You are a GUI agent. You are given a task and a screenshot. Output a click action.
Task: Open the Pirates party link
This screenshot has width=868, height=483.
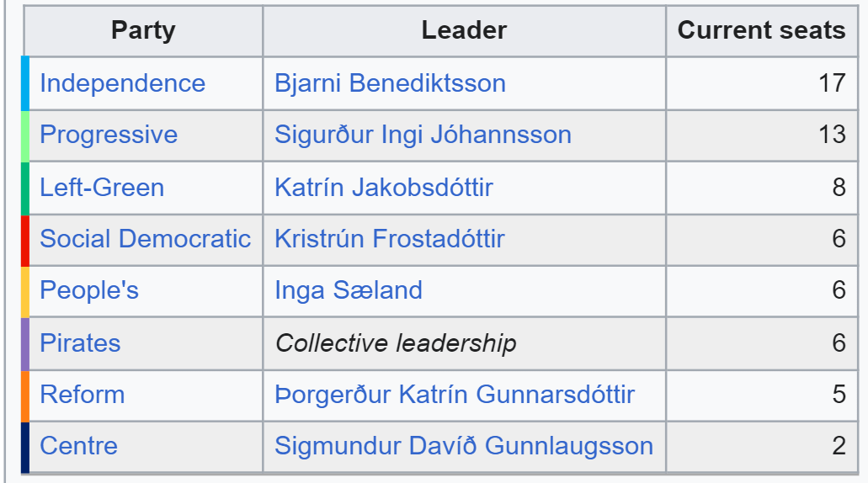[x=80, y=343]
